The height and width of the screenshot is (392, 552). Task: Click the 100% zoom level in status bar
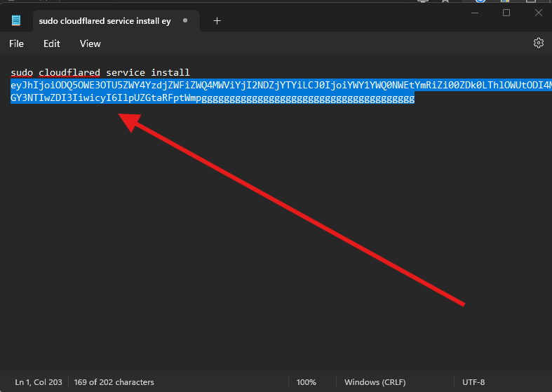[306, 382]
